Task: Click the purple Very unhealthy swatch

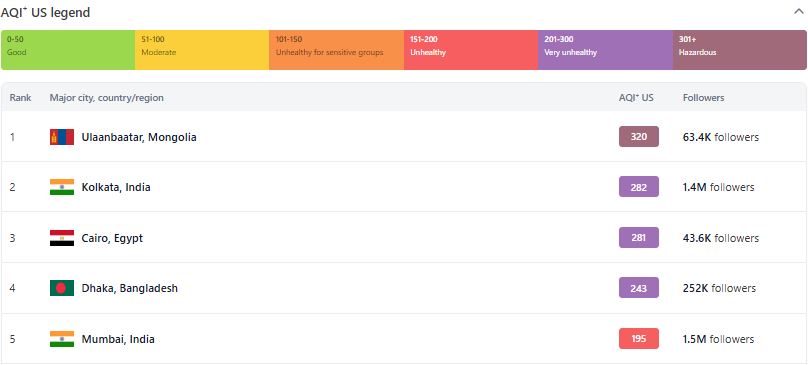Action: [x=605, y=50]
